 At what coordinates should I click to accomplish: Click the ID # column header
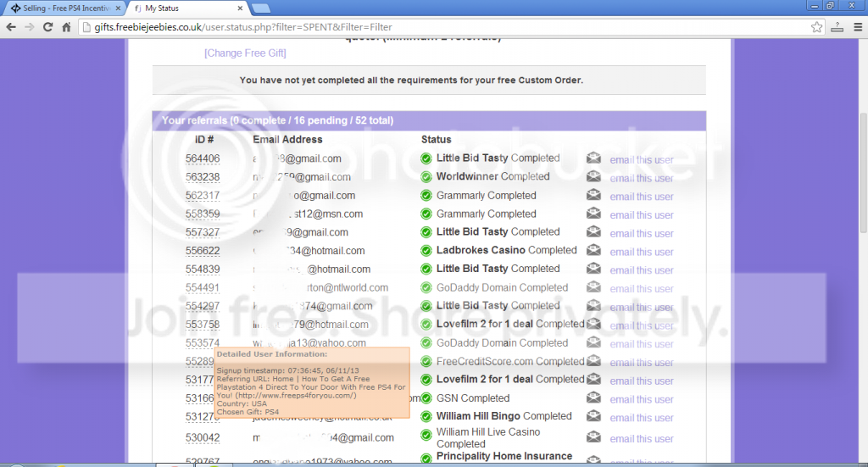point(204,140)
